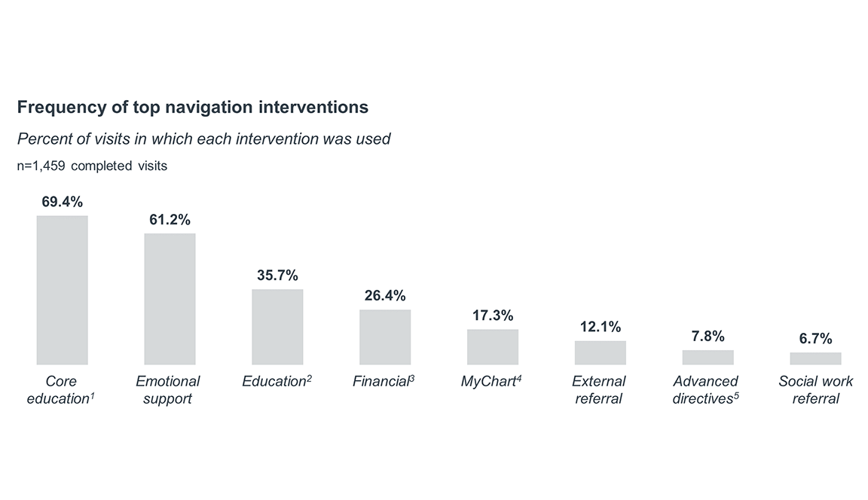Select the "Social work referral" axis label
The height and width of the screenshot is (500, 868).
point(815,390)
